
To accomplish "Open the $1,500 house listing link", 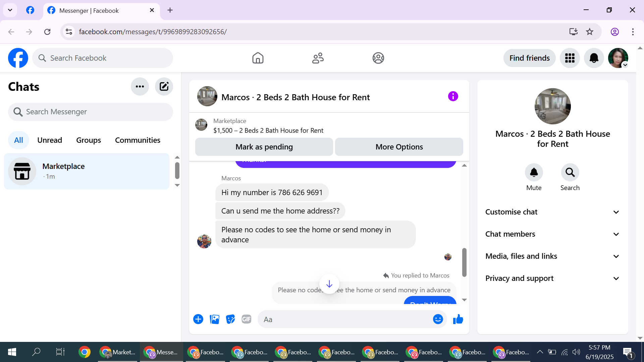I will pyautogui.click(x=268, y=130).
